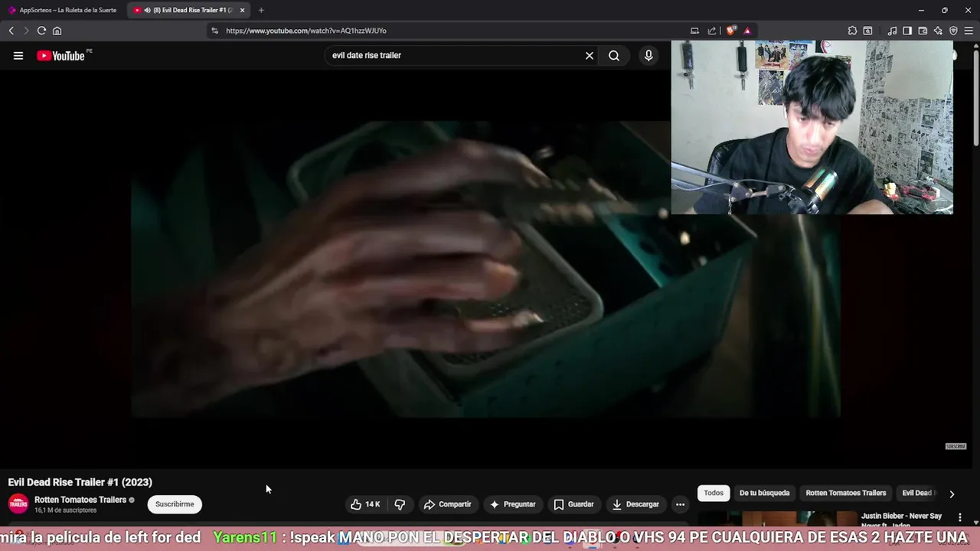
Task: Open Leo AI sparkle icon
Action: click(x=938, y=31)
